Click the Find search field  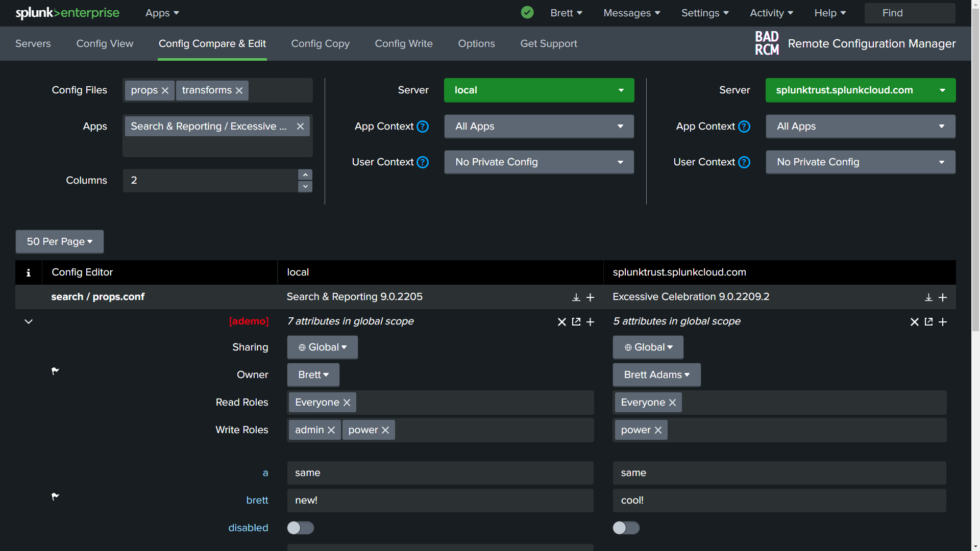tap(910, 13)
